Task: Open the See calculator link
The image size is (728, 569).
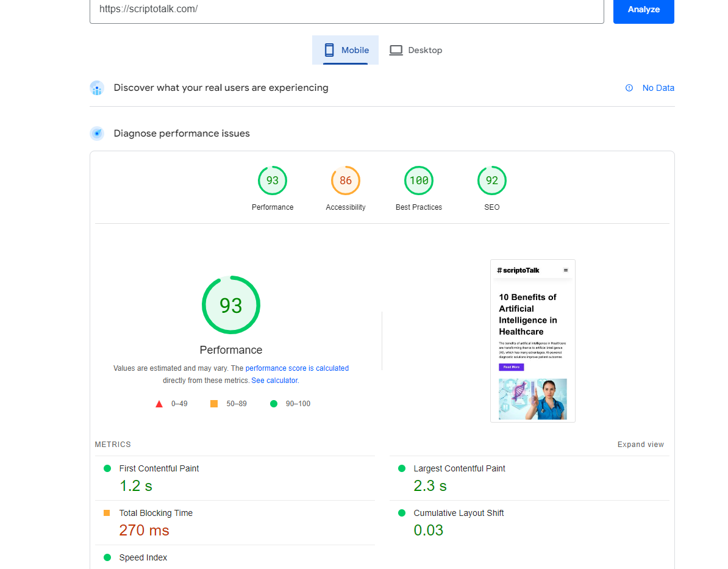Action: [274, 380]
